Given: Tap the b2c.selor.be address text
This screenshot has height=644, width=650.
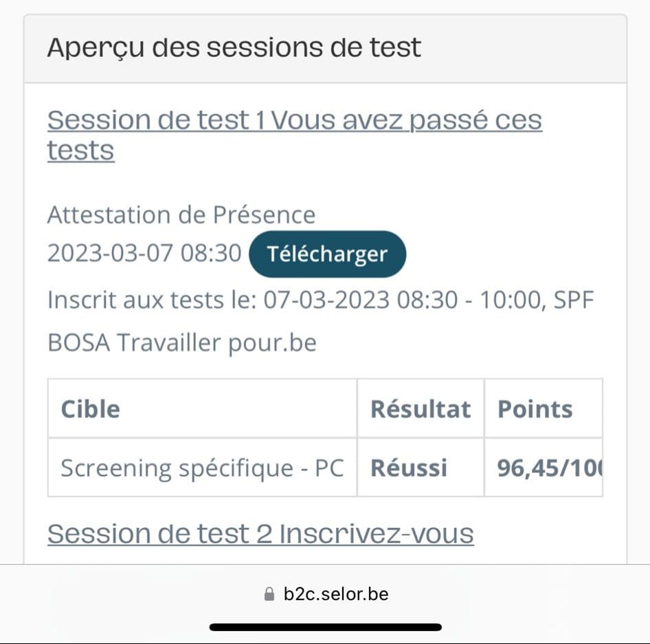Looking at the screenshot, I should pyautogui.click(x=336, y=594).
